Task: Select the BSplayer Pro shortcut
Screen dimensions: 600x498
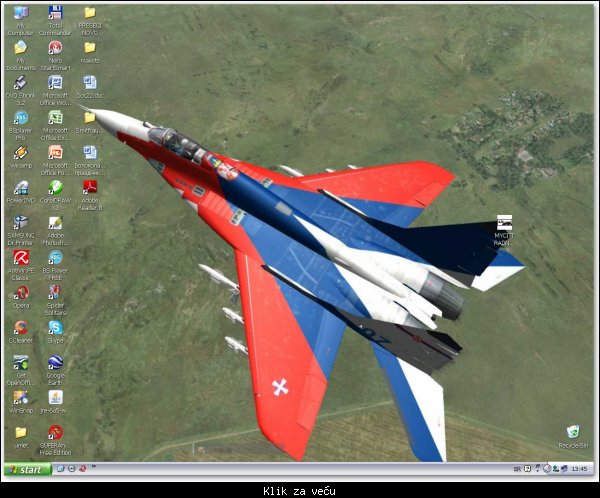Action: pos(21,125)
